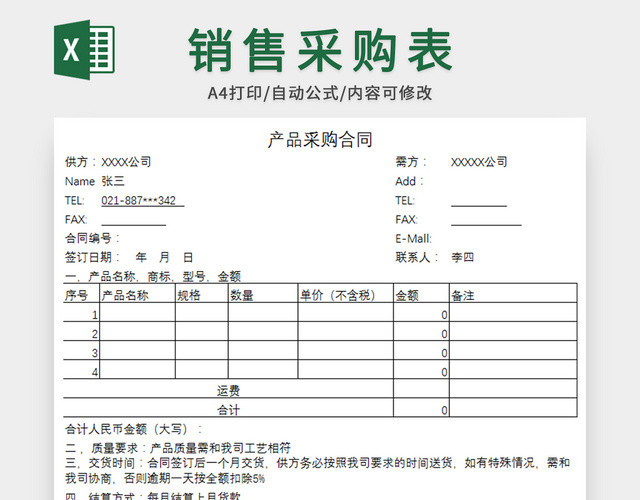
Task: Click the '规格' column header
Action: click(202, 293)
